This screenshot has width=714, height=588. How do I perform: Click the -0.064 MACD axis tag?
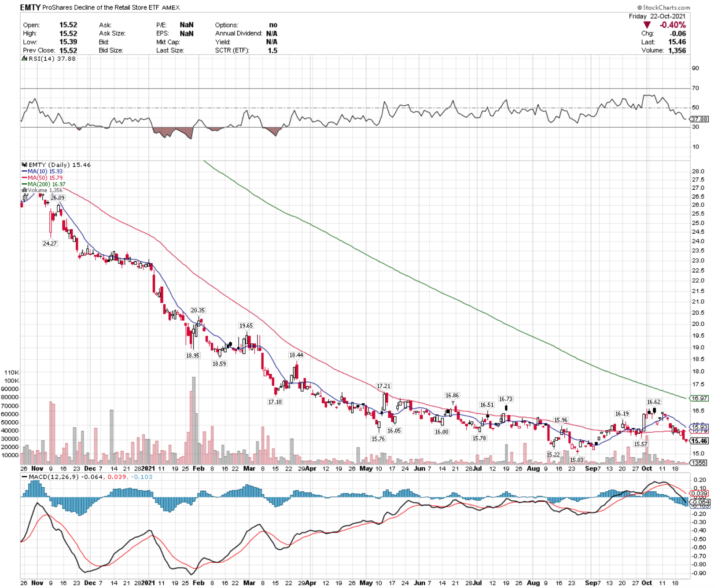(699, 502)
